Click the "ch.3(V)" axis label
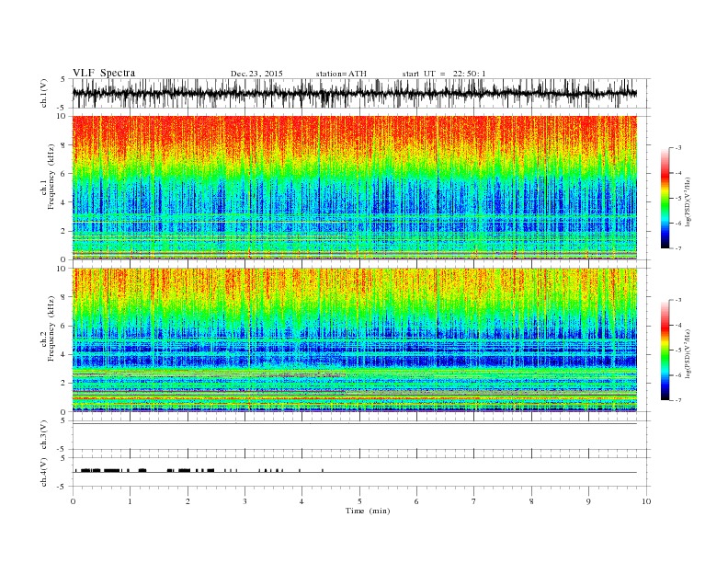Image resolution: width=728 pixels, height=563 pixels. (44, 435)
